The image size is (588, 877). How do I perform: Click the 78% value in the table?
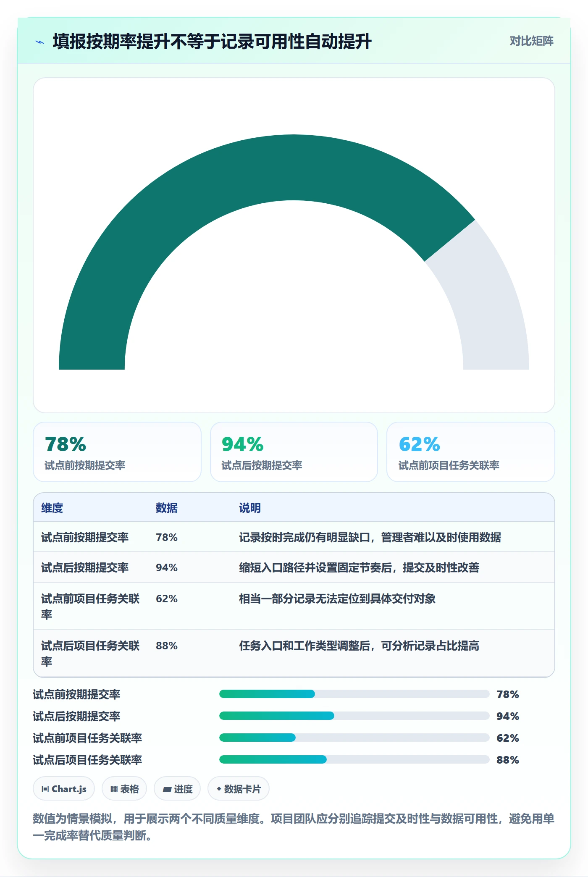pyautogui.click(x=167, y=537)
